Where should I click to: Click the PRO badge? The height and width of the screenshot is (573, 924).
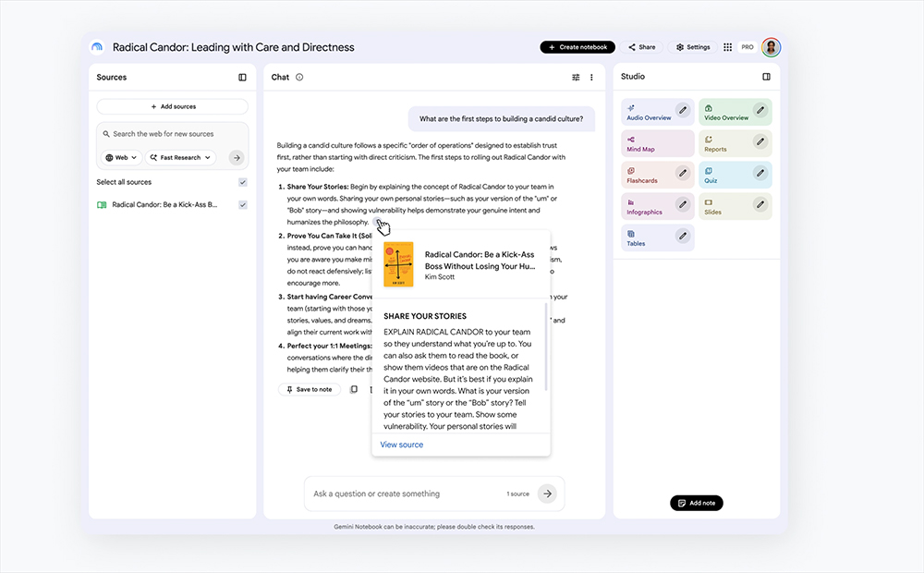click(748, 47)
